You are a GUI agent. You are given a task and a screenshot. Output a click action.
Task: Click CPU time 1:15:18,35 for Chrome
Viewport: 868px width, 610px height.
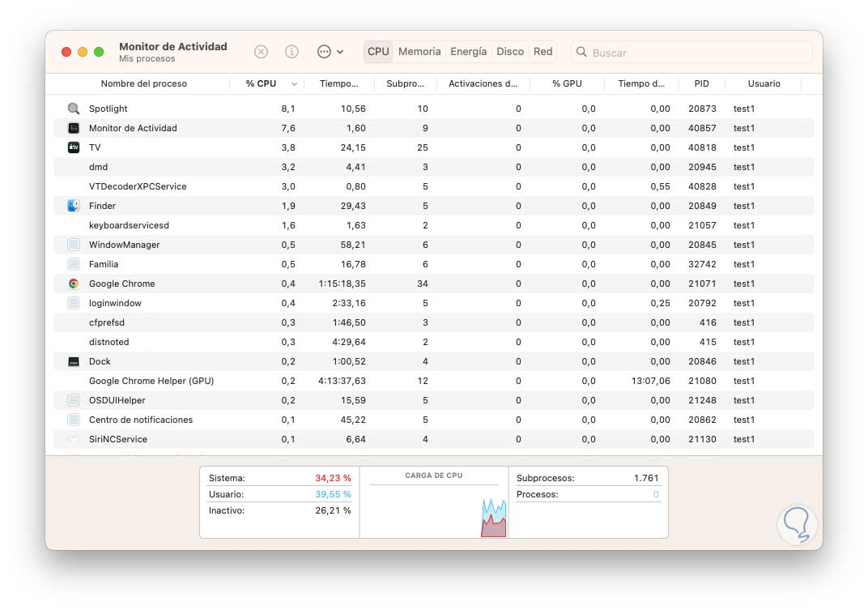(x=342, y=284)
